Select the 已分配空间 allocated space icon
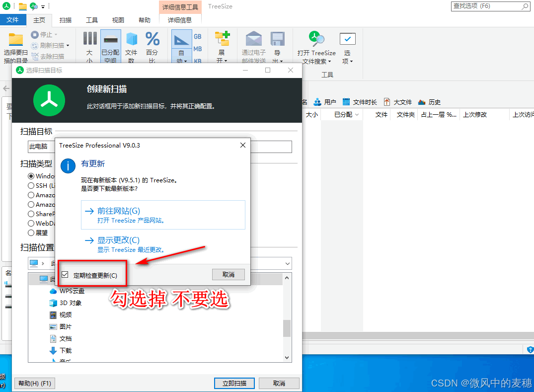The image size is (534, 392). pyautogui.click(x=110, y=40)
